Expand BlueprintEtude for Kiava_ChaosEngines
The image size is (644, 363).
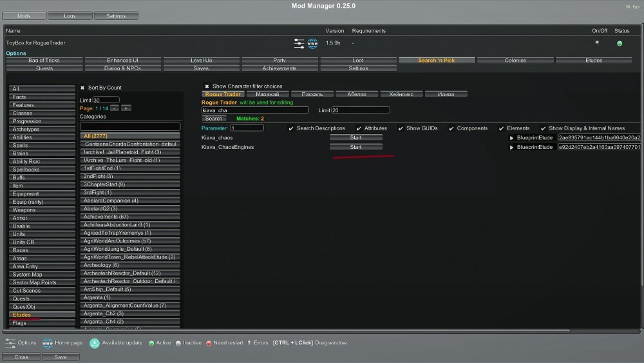(x=512, y=148)
